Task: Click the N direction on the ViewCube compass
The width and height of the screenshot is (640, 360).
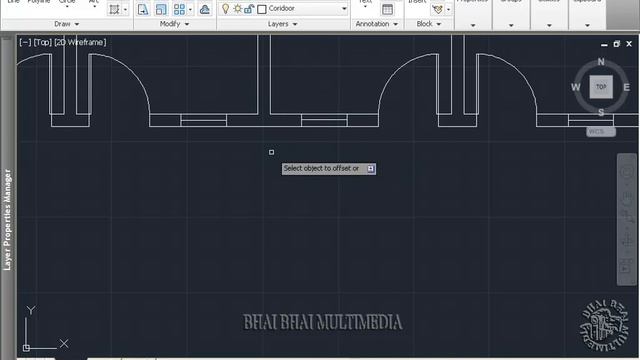Action: click(601, 62)
